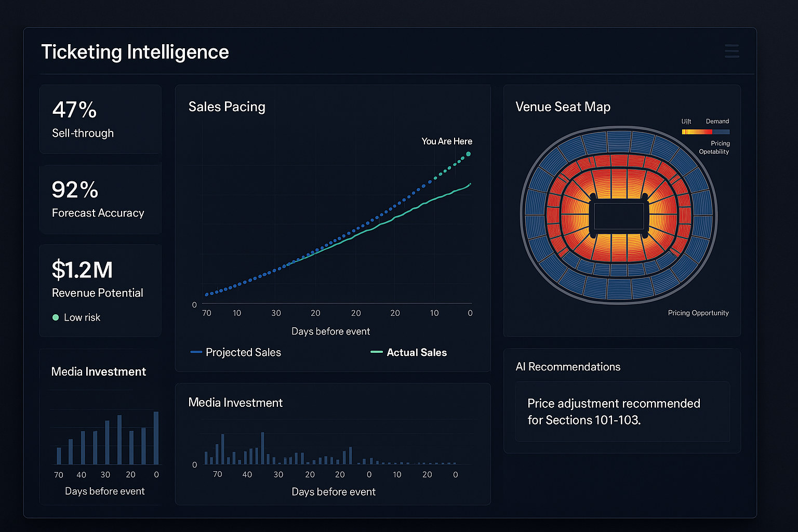Open the hamburger menu icon
Image resolution: width=798 pixels, height=532 pixels.
tap(731, 51)
